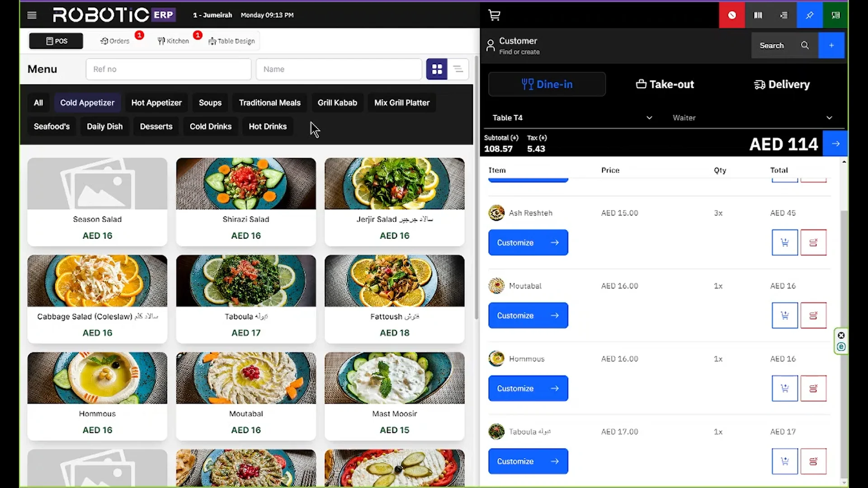The width and height of the screenshot is (868, 488).
Task: Click the customer search magnifier icon
Action: [x=805, y=45]
